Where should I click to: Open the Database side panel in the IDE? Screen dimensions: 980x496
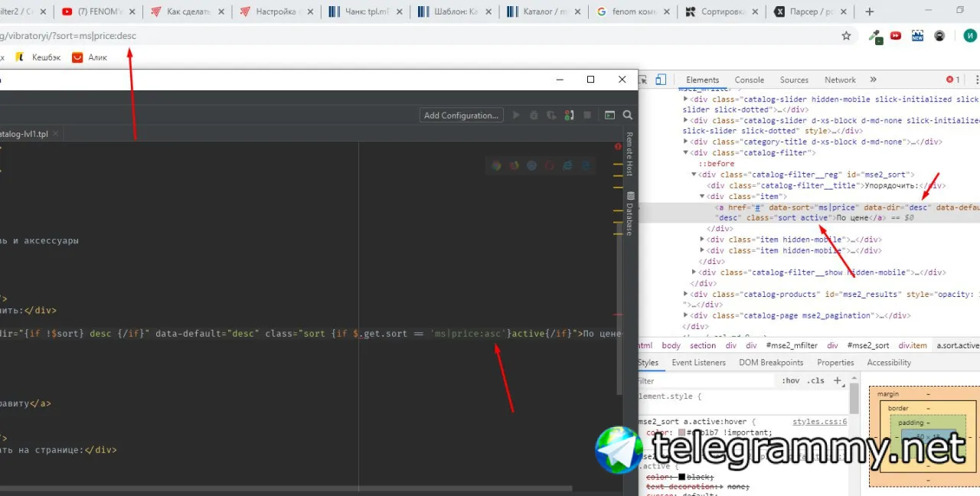point(630,214)
